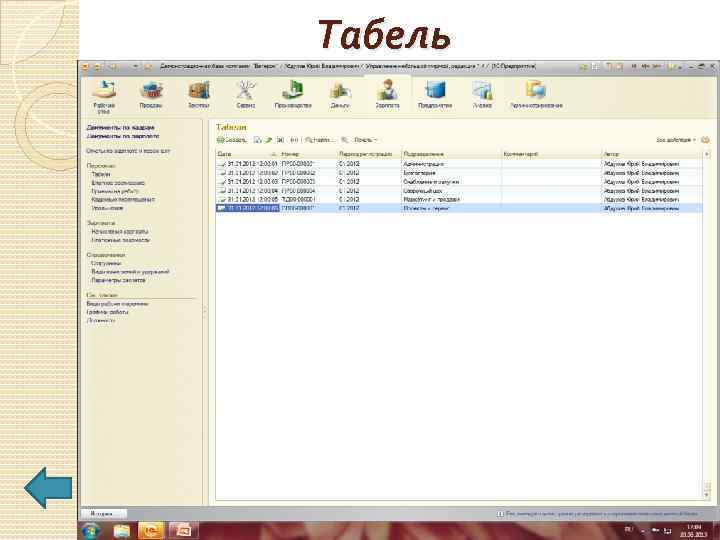Open Начисления зарплаты navigation link
The height and width of the screenshot is (540, 720).
point(119,231)
